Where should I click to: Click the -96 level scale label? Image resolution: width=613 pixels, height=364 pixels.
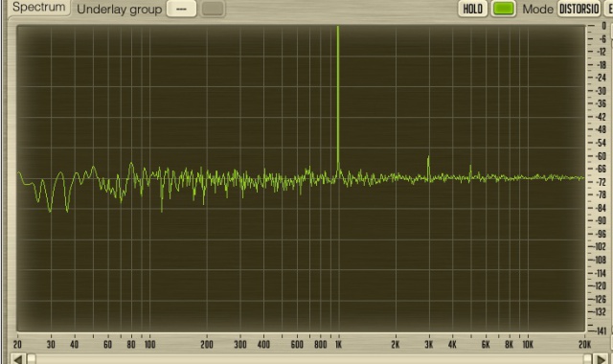click(x=601, y=234)
